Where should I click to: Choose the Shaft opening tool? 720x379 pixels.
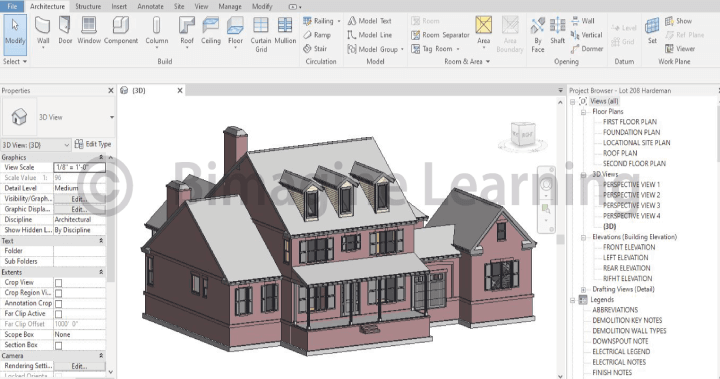[557, 31]
